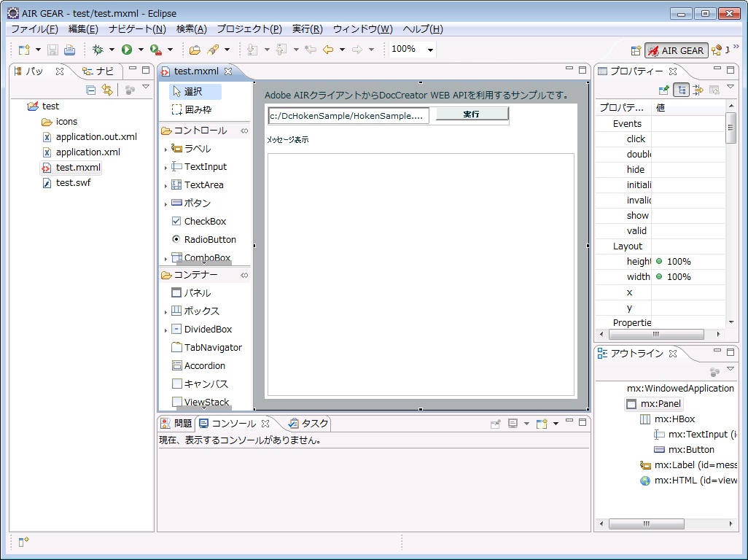Image resolution: width=748 pixels, height=560 pixels.
Task: Click the pin icon in the Properties toolbar
Action: click(663, 90)
